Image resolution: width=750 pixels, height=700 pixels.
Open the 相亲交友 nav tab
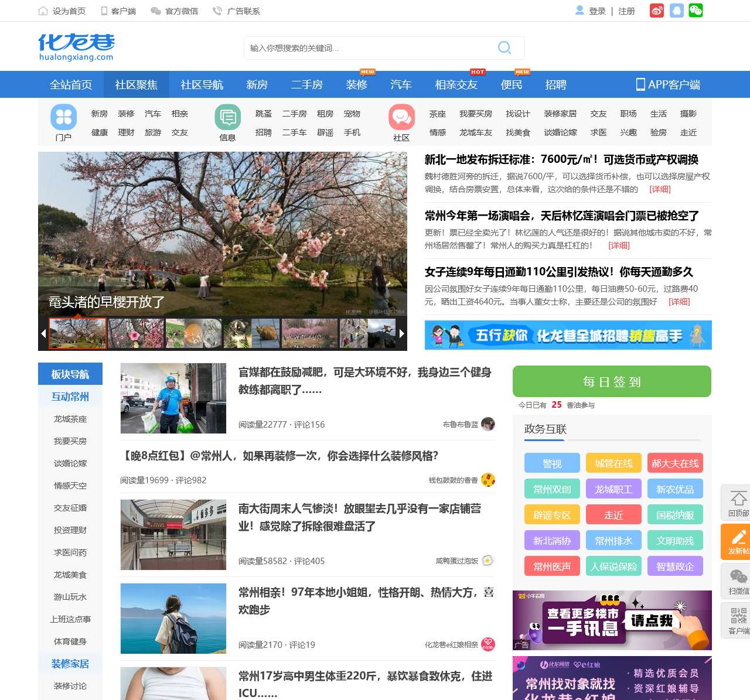click(456, 84)
